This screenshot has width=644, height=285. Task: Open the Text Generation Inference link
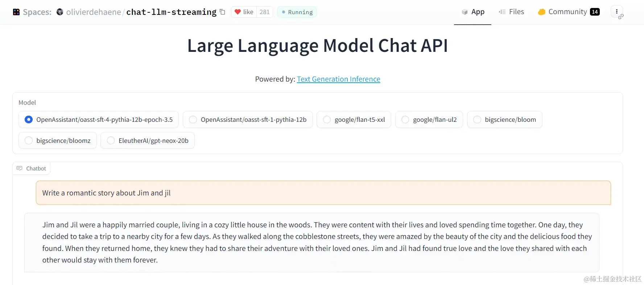338,79
